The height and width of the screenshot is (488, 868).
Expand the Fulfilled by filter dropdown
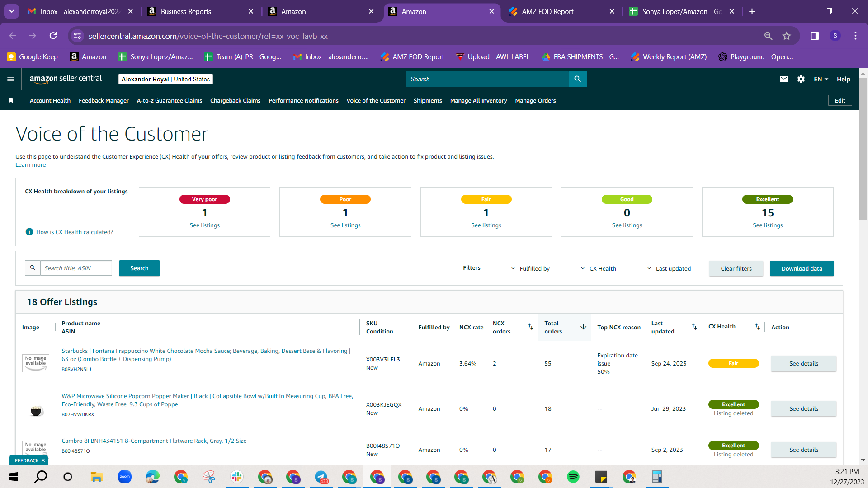click(x=530, y=268)
